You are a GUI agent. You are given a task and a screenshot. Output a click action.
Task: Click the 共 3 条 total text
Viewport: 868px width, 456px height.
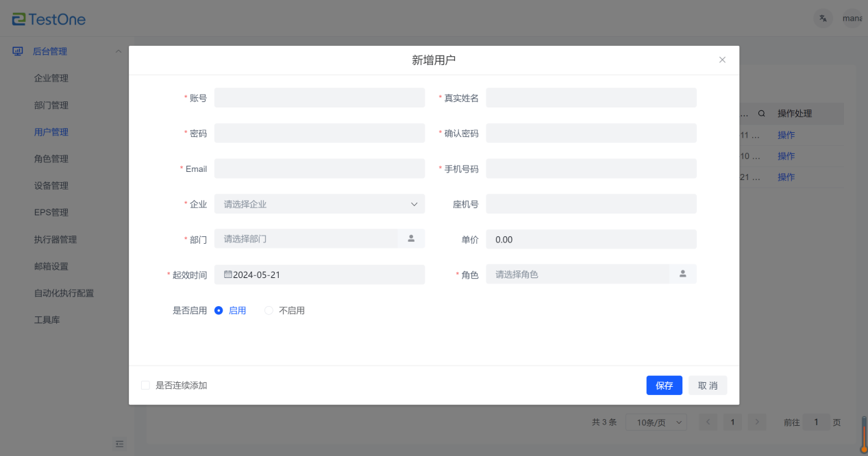point(605,422)
